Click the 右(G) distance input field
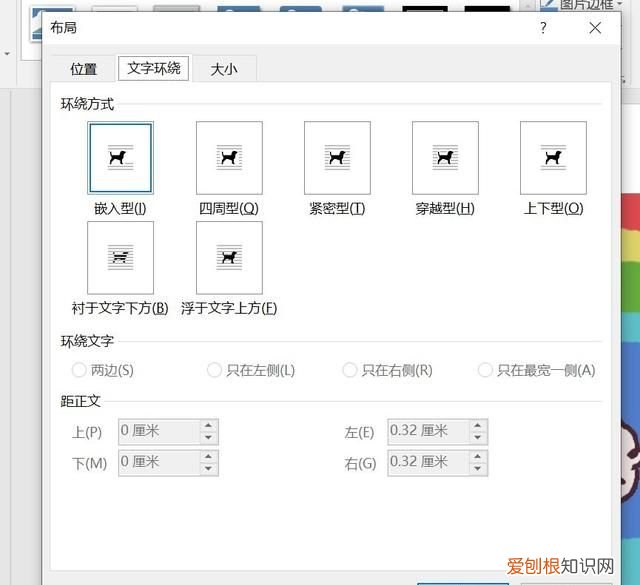Screen dimensions: 640x585 (x=429, y=463)
